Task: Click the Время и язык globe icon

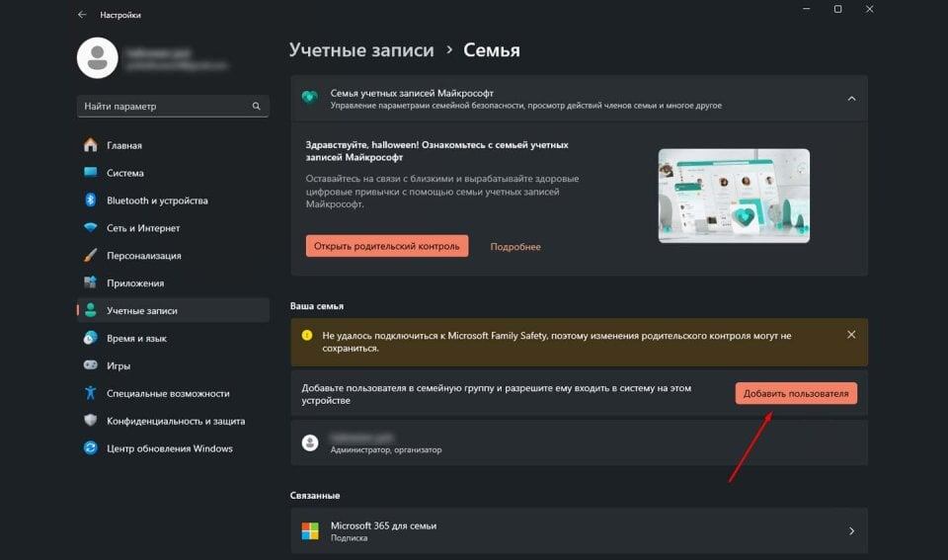Action: coord(91,338)
